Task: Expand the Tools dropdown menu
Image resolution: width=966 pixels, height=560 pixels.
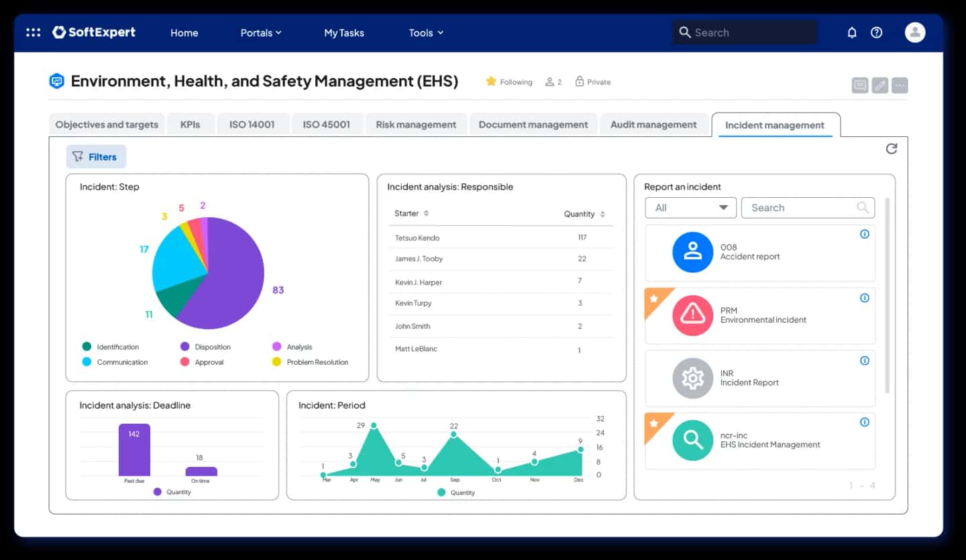Action: (x=426, y=32)
